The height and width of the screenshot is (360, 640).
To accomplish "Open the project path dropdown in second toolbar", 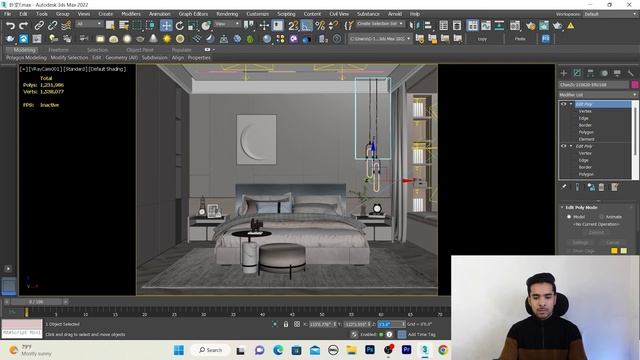I will (380, 39).
